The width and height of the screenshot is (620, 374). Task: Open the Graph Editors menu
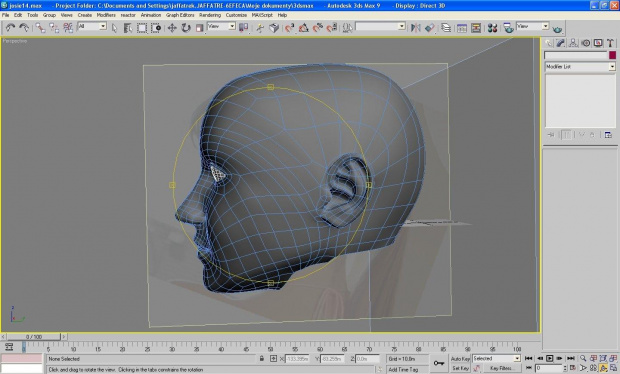(x=180, y=15)
